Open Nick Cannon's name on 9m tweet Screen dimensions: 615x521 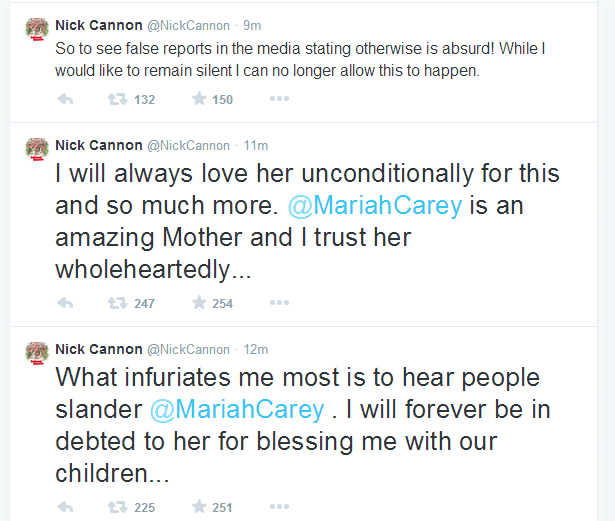[99, 25]
